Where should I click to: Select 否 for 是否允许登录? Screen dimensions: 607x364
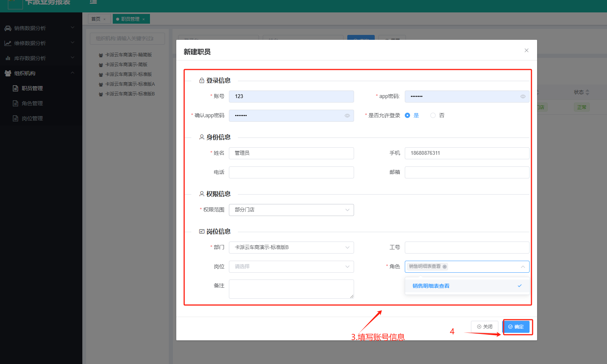433,115
